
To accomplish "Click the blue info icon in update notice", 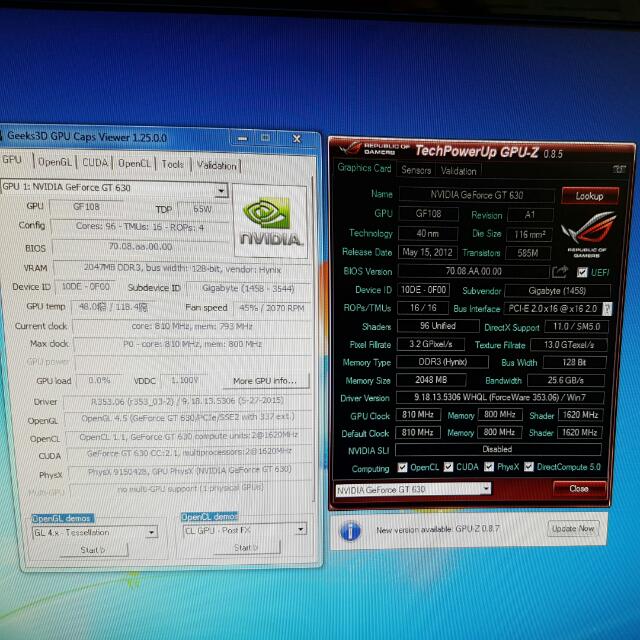I will (350, 531).
